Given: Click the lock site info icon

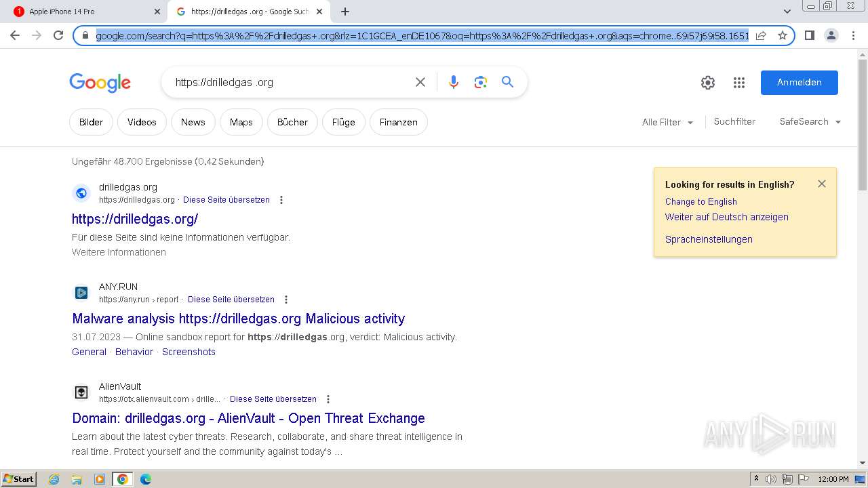Looking at the screenshot, I should click(x=85, y=35).
